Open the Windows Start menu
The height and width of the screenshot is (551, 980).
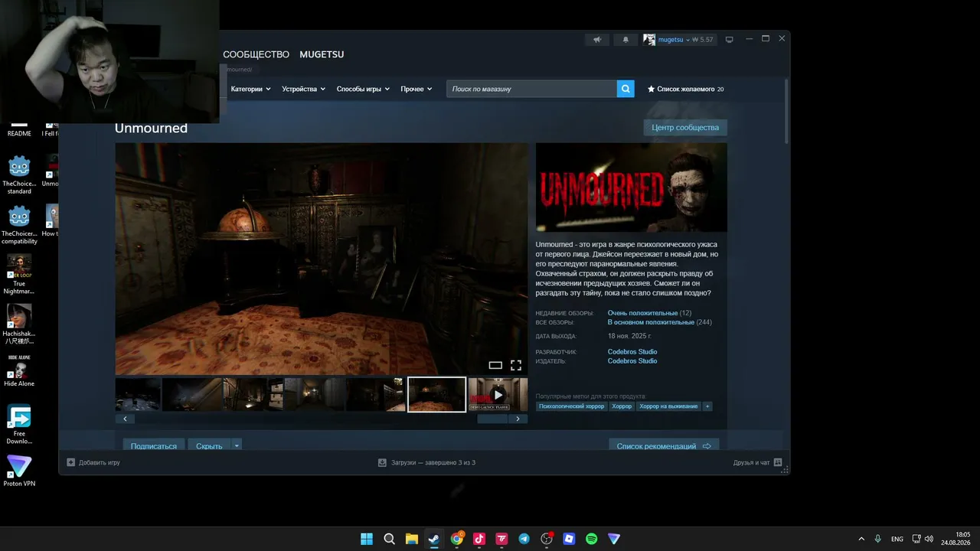(x=367, y=539)
